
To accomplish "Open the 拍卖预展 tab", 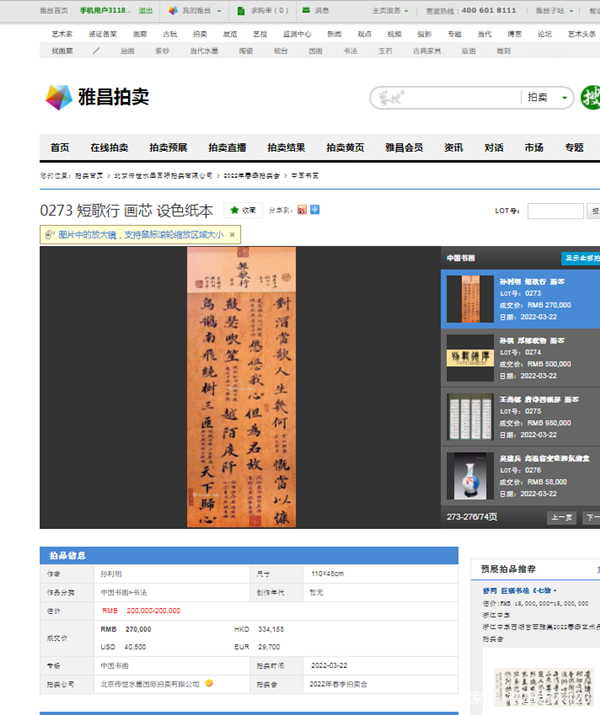I will tap(168, 148).
